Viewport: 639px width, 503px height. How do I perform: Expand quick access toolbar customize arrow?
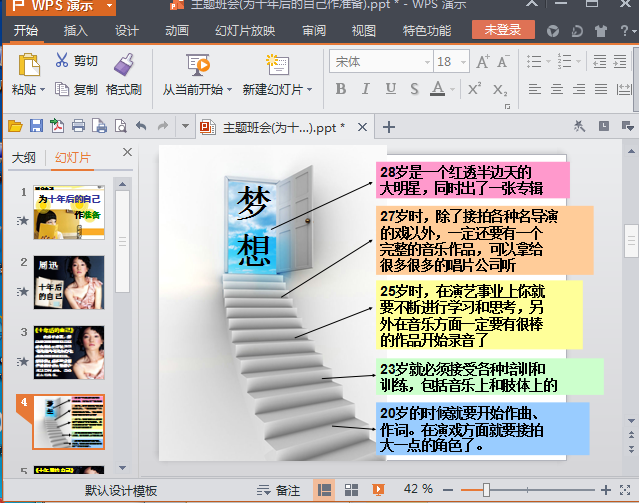point(185,126)
